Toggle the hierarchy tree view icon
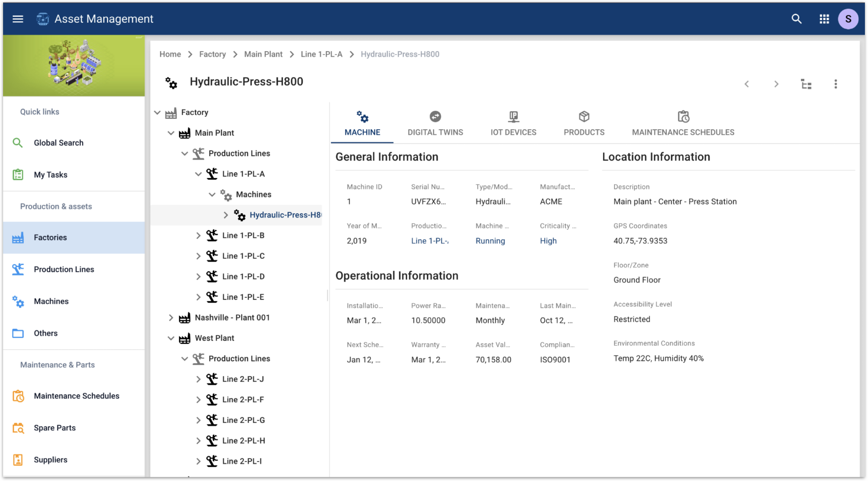The height and width of the screenshot is (481, 868). coord(806,84)
